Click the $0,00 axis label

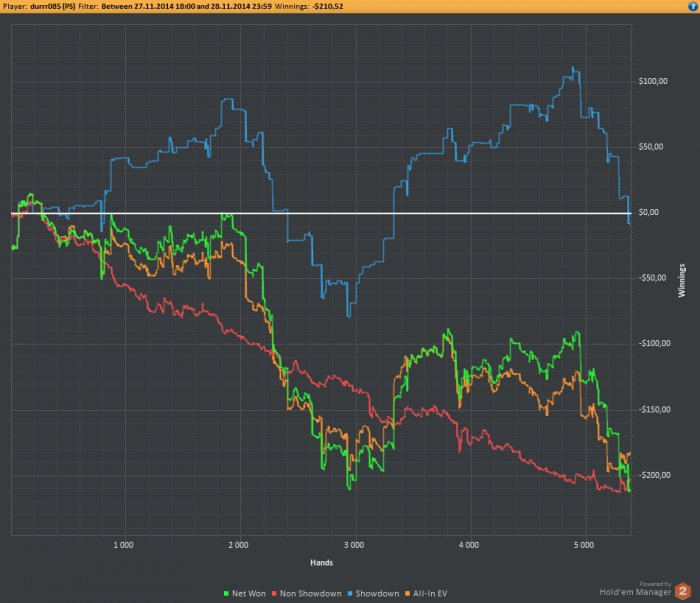pyautogui.click(x=649, y=212)
